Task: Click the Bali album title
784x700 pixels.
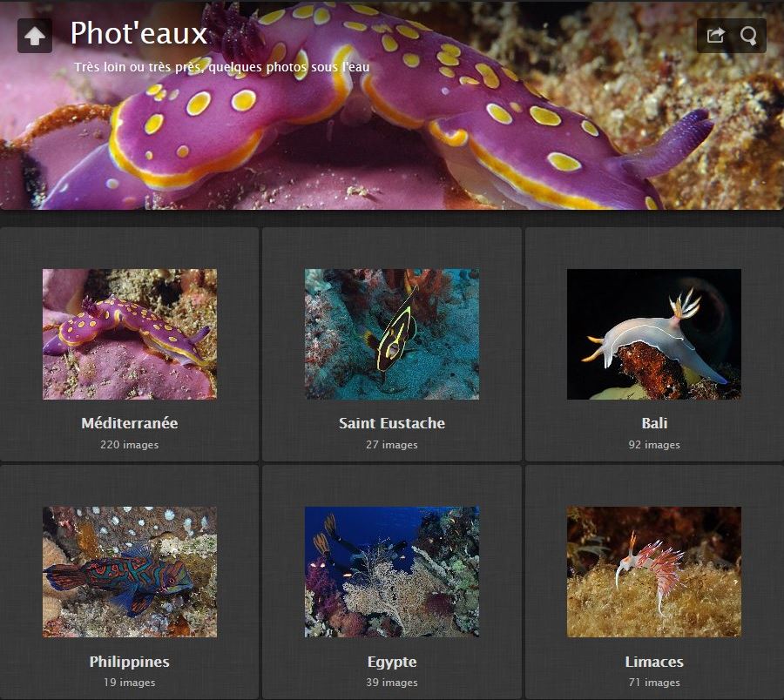Action: (x=654, y=423)
